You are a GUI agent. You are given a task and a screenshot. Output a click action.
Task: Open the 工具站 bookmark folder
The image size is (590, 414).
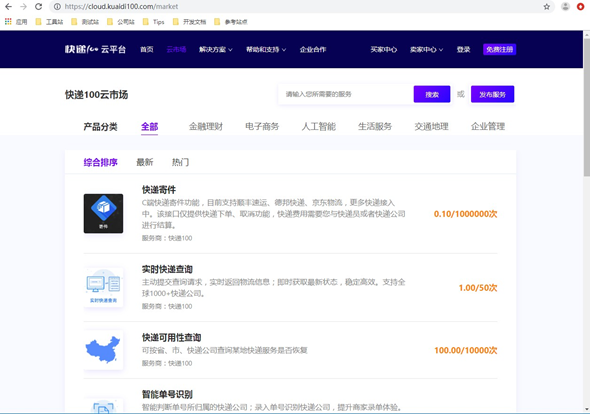click(x=49, y=22)
